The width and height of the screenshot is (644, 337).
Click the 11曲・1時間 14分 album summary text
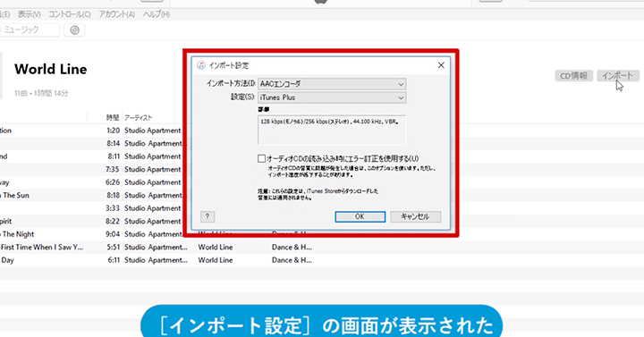pos(41,94)
